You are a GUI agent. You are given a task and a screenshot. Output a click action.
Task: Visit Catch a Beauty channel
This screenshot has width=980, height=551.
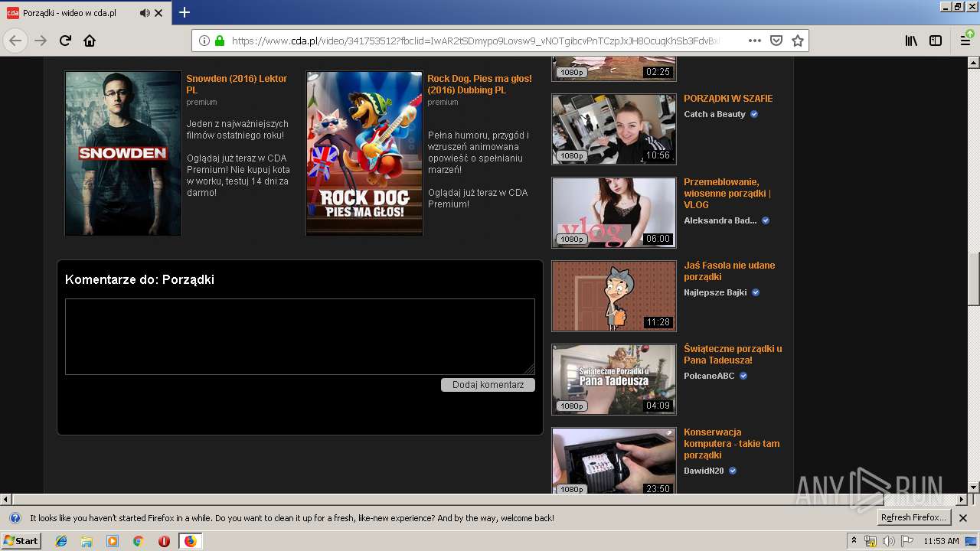[x=714, y=114]
